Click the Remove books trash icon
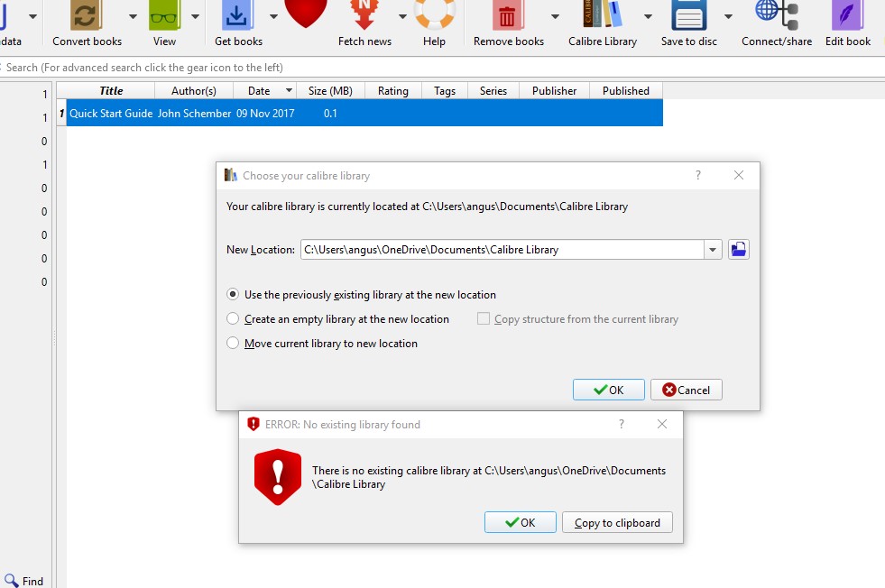Viewport: 885px width, 588px height. tap(507, 16)
